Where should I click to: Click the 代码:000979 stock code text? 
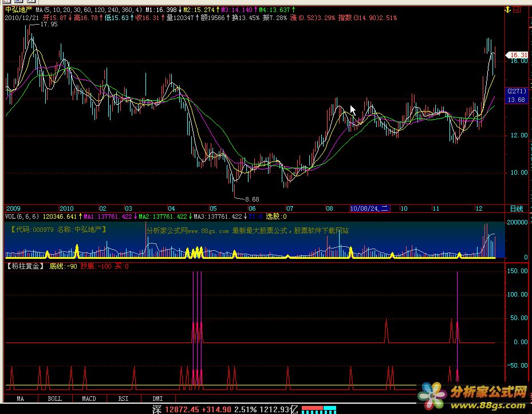34,230
